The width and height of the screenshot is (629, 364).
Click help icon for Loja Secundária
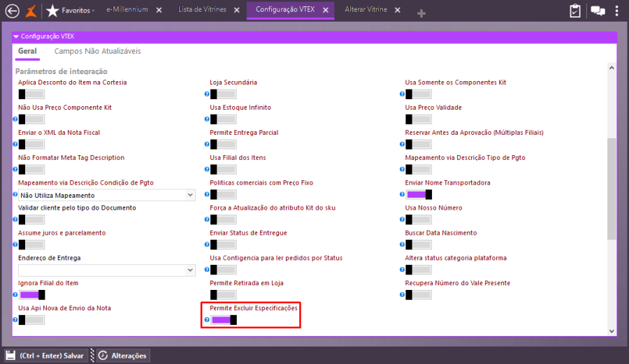coord(207,94)
